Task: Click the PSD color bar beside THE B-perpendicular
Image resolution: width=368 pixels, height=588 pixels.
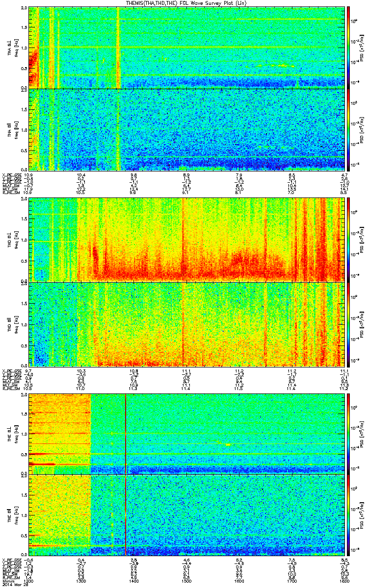Action: click(349, 434)
